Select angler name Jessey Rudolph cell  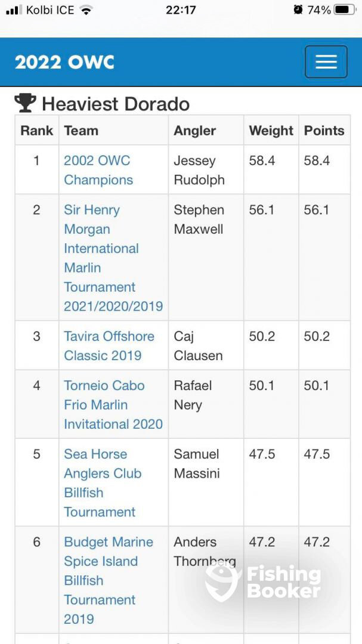206,169
